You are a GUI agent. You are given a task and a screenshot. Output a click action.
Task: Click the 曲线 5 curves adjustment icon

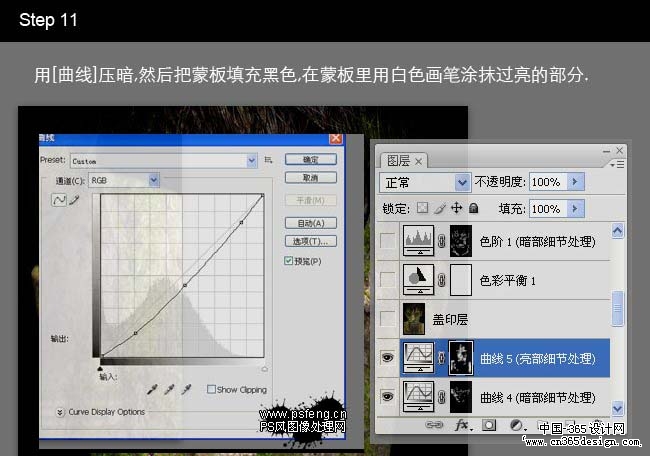click(x=419, y=358)
